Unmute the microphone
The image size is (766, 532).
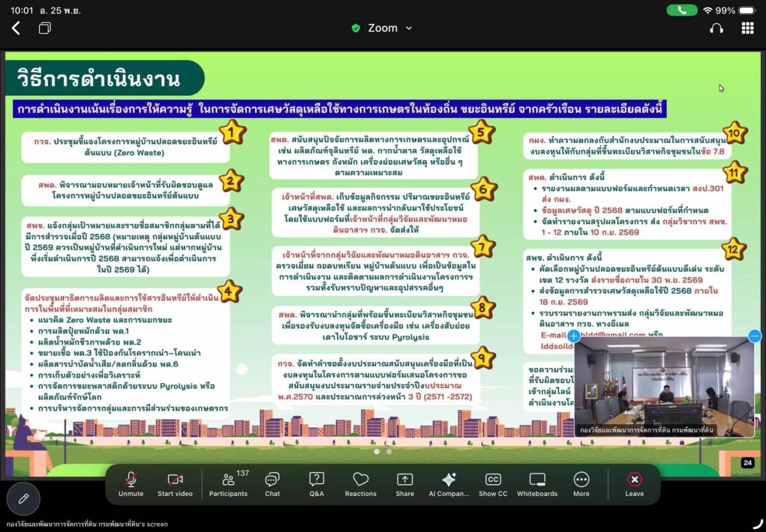[131, 484]
